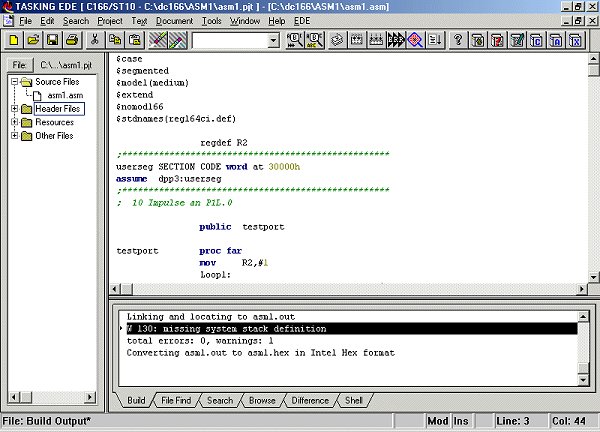Expand the Other Files folder
Image resolution: width=600 pixels, height=432 pixels.
[x=15, y=136]
